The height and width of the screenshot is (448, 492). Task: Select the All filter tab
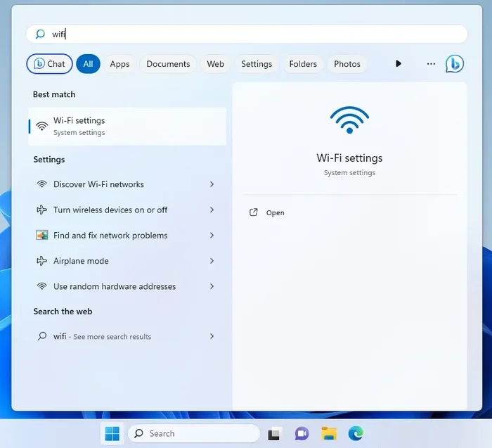(x=88, y=64)
